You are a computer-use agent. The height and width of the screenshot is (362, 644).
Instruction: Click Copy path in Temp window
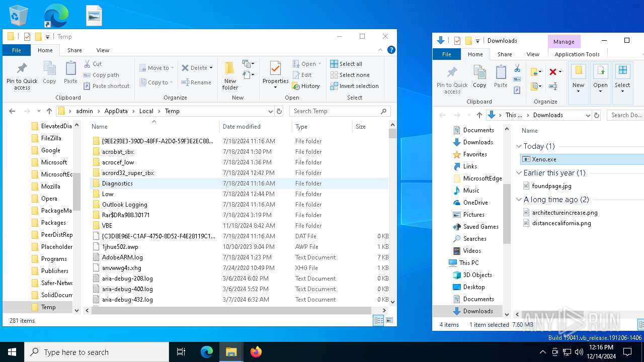(101, 75)
